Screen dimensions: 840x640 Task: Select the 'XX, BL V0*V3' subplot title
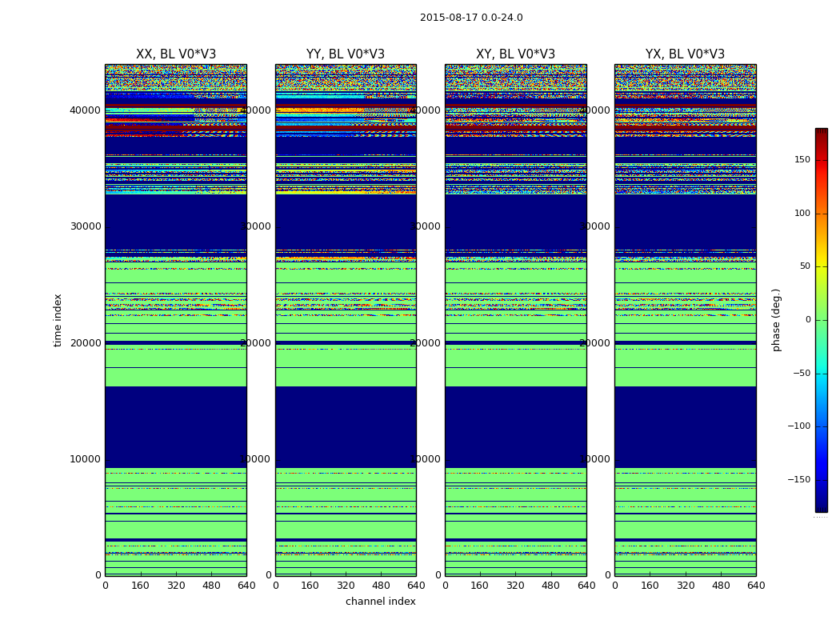(x=176, y=54)
